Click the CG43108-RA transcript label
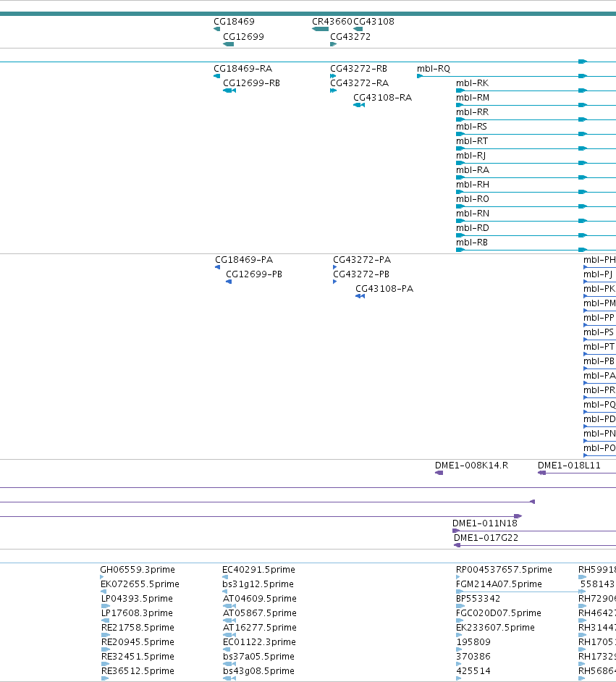 (x=382, y=98)
